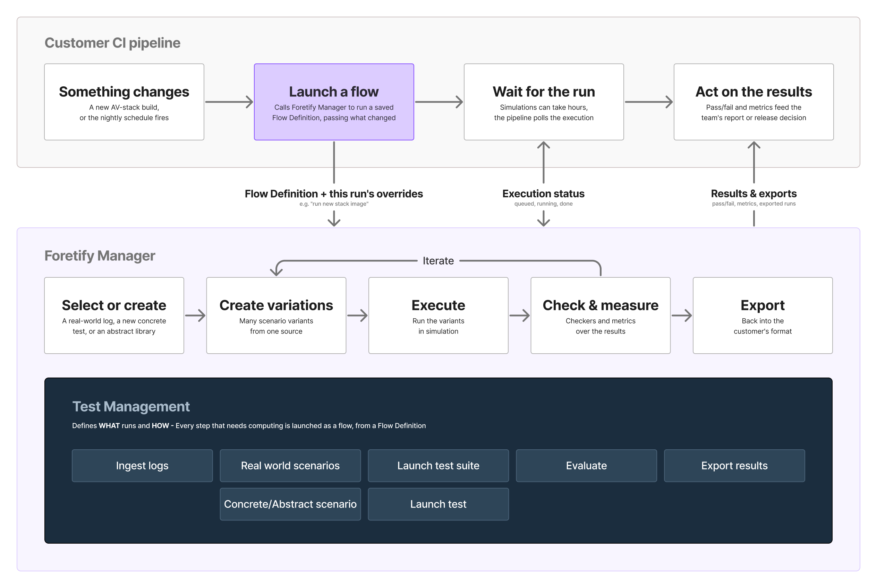Click the 'Check & measure' step box

601,315
